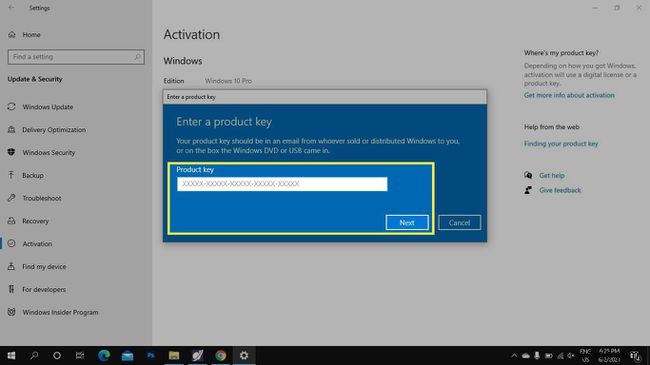
Task: Show hidden tray icons chevron
Action: pos(514,355)
